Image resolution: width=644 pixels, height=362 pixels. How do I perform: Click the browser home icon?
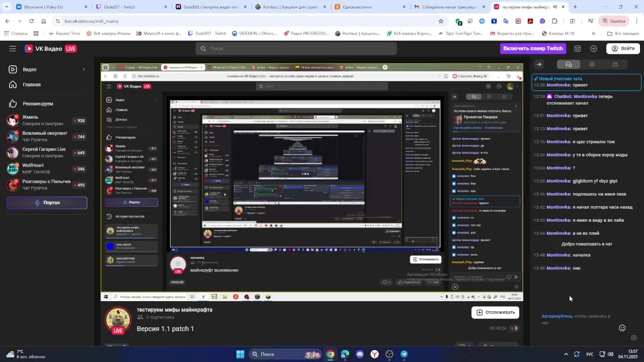44,21
